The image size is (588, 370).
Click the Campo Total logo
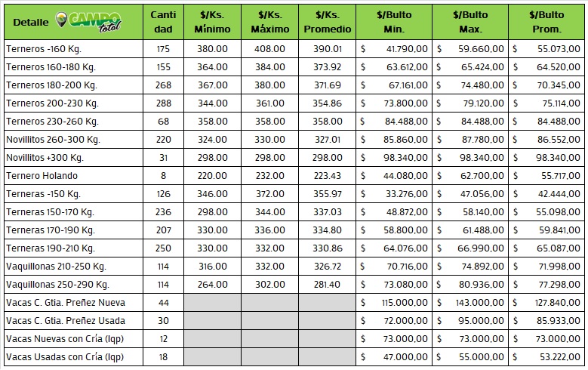(x=91, y=20)
